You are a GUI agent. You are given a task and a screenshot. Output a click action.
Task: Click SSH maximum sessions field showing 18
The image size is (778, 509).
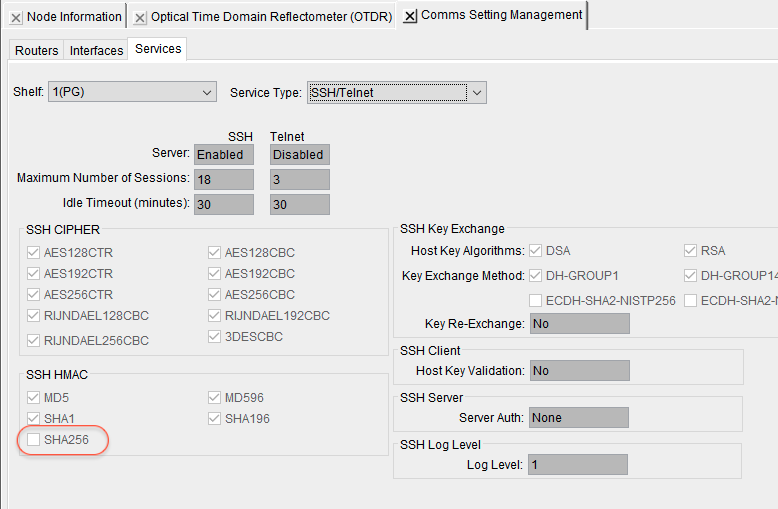point(224,180)
